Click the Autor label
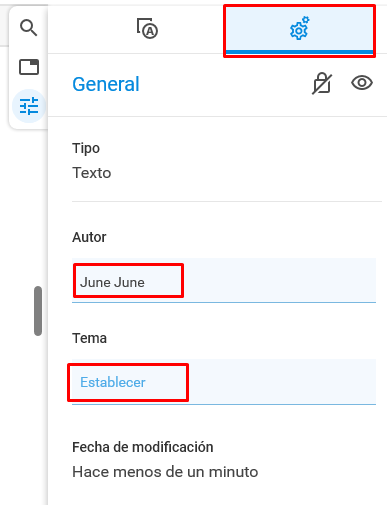The width and height of the screenshot is (387, 505). point(89,237)
